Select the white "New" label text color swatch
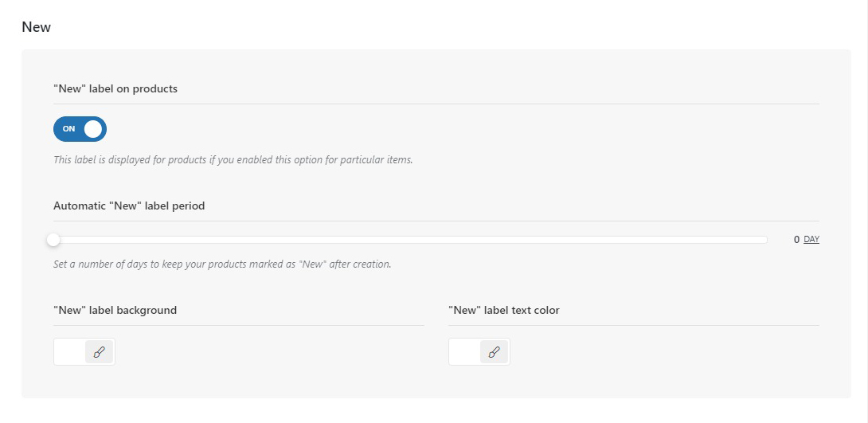The image size is (868, 423). click(465, 352)
